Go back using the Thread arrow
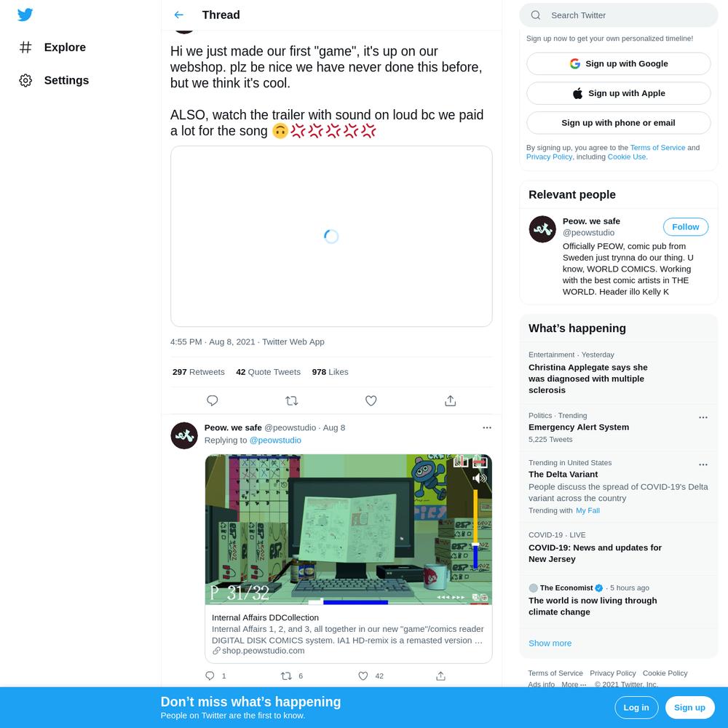Screen dimensions: 728x728 [x=179, y=15]
